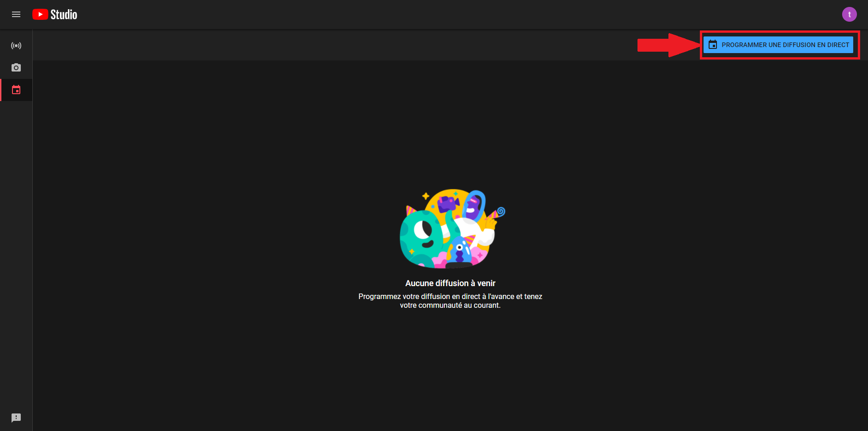The image size is (868, 431).
Task: Open the purple account avatar menu
Action: (x=849, y=14)
